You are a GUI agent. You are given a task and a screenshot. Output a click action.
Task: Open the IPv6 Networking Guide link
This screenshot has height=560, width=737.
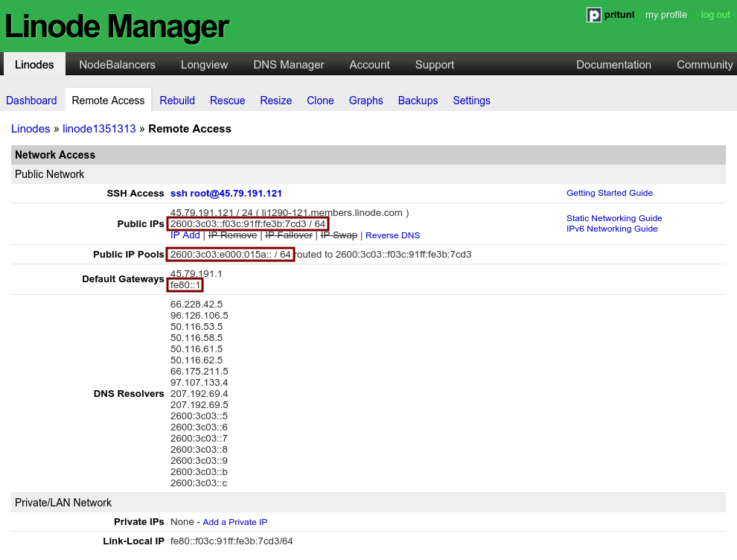point(612,229)
